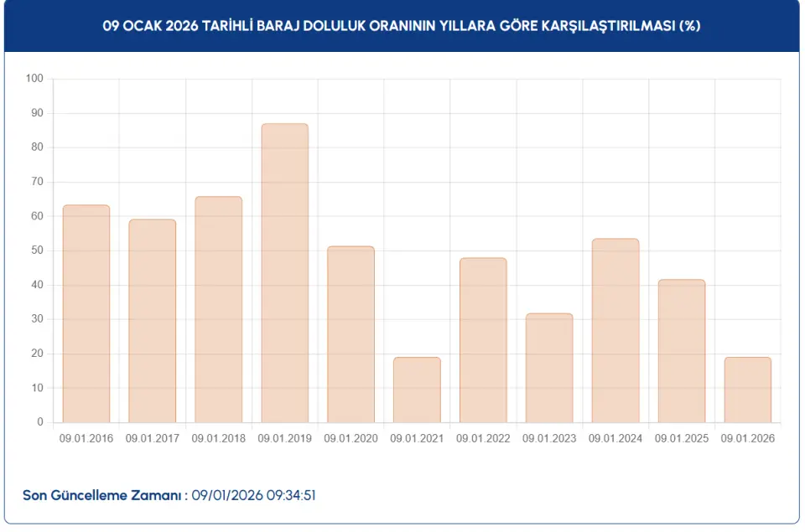The height and width of the screenshot is (532, 805).
Task: Click the 09/01/2026 09:34:51 timestamp
Action: coord(253,495)
